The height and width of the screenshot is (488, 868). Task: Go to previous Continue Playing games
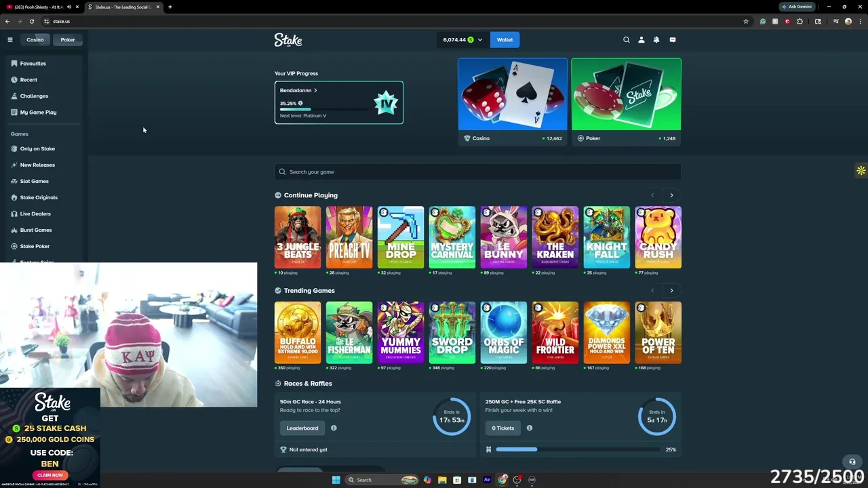(652, 196)
